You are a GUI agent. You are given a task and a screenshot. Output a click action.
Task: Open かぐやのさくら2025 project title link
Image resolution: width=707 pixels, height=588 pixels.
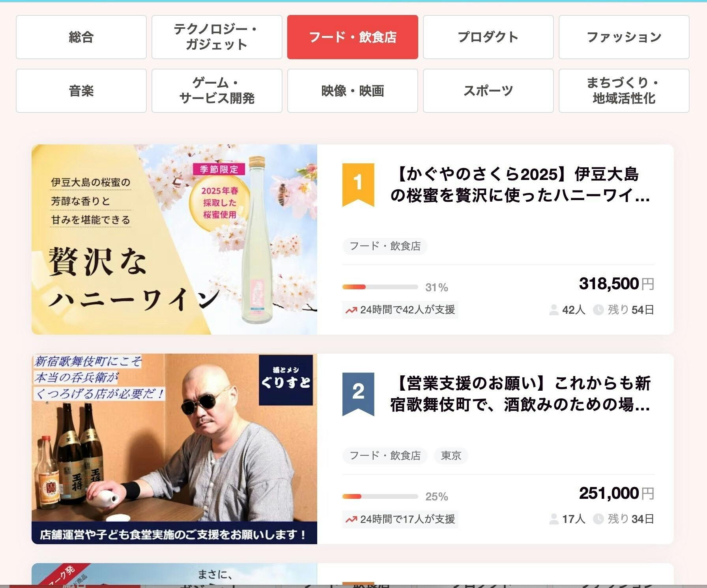tap(520, 185)
